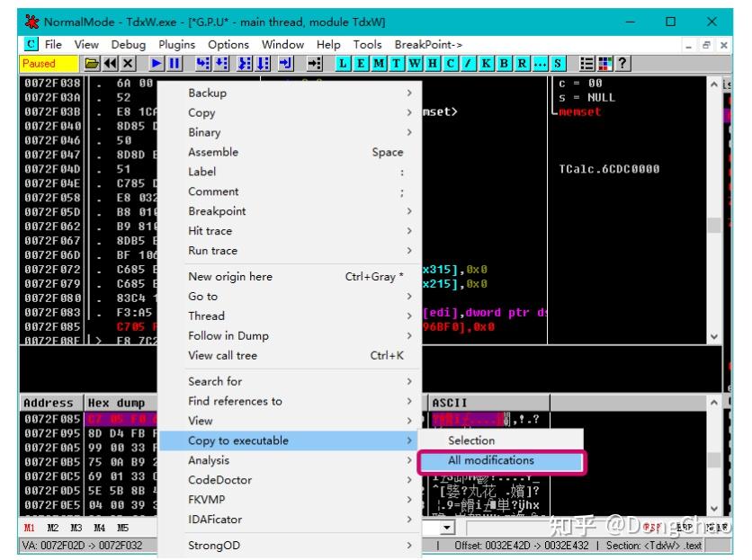Expand the Breakpoint submenu in context menu

click(x=408, y=211)
